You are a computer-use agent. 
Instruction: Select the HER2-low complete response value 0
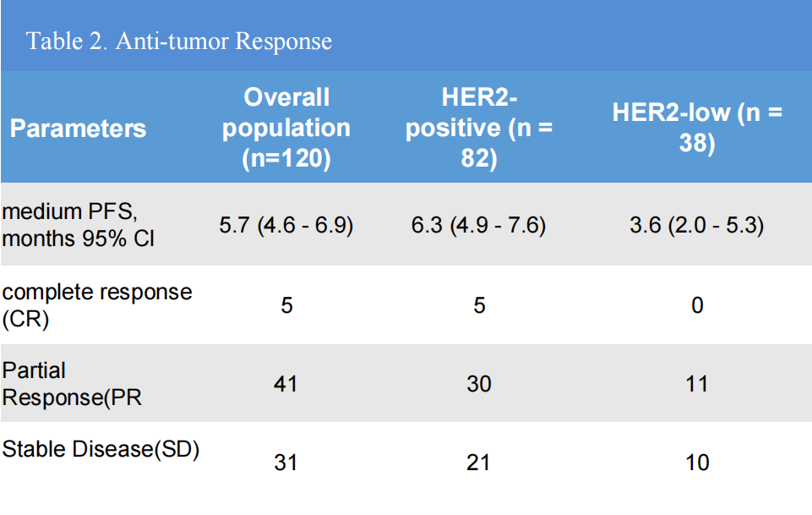click(x=697, y=305)
